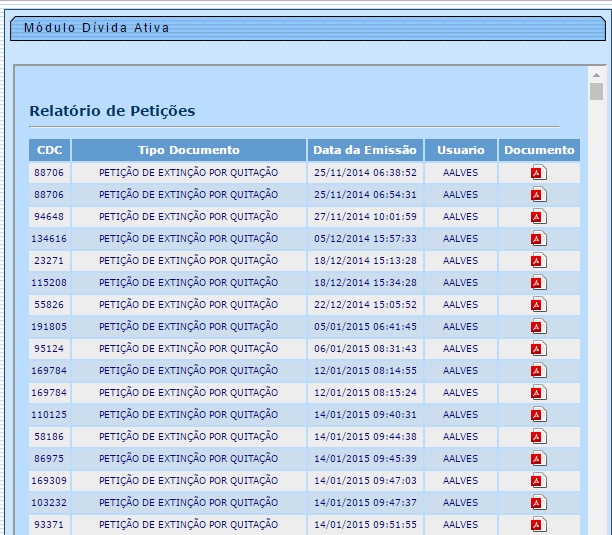Download PDF for CDC 191805 row
Image resolution: width=612 pixels, height=535 pixels.
tap(538, 326)
